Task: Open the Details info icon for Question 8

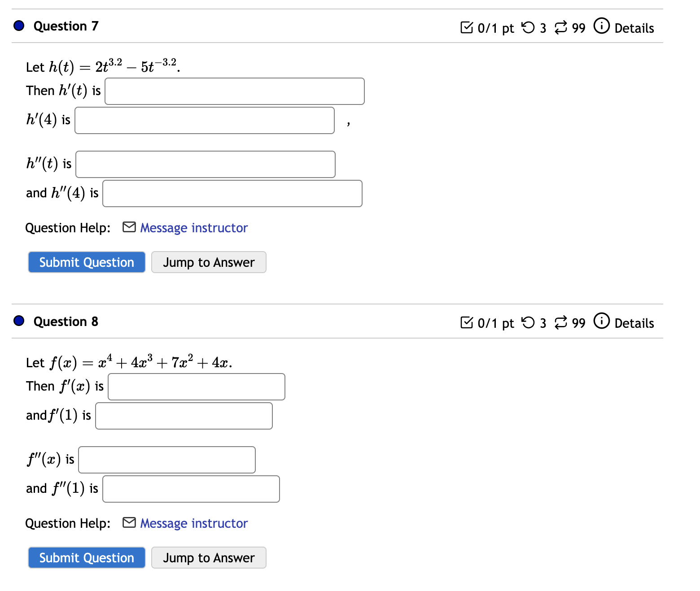Action: [601, 322]
